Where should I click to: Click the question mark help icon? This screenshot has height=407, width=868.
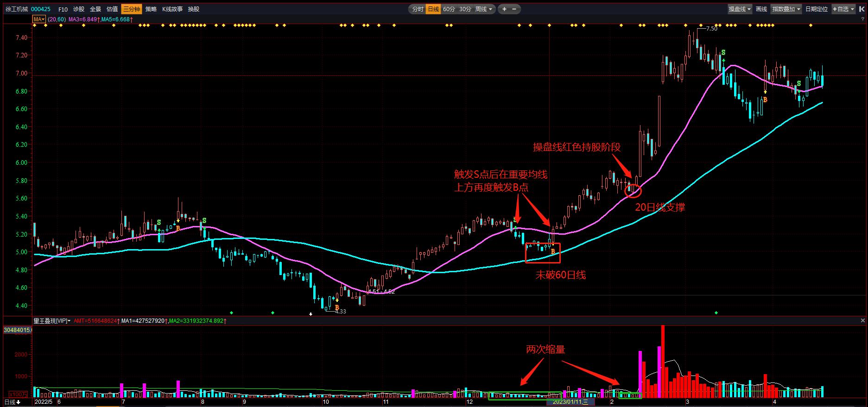pyautogui.click(x=862, y=19)
